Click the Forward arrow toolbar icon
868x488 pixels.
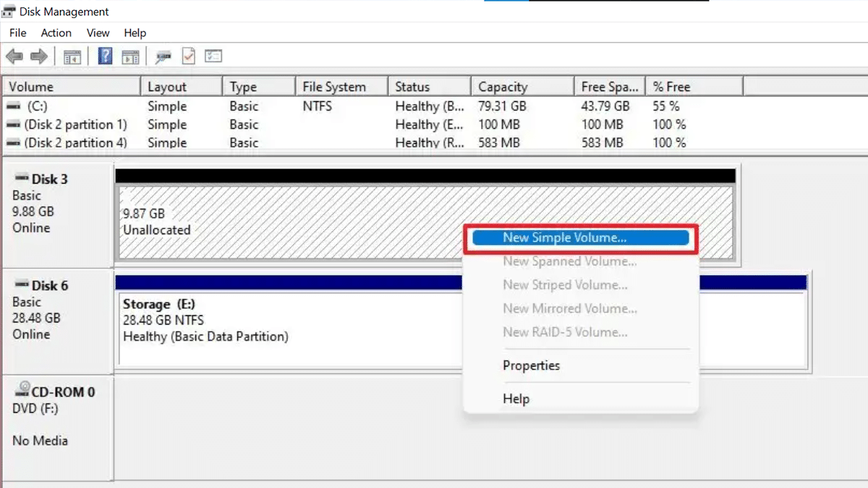click(x=39, y=56)
